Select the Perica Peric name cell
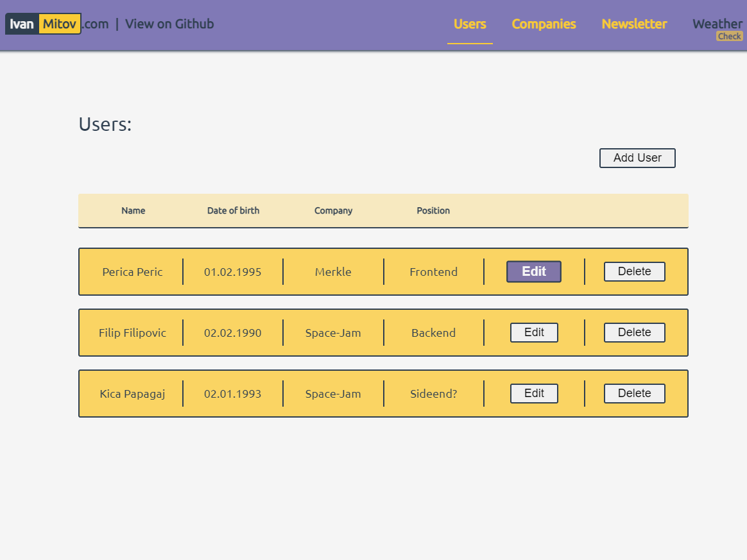The image size is (747, 560). click(132, 272)
